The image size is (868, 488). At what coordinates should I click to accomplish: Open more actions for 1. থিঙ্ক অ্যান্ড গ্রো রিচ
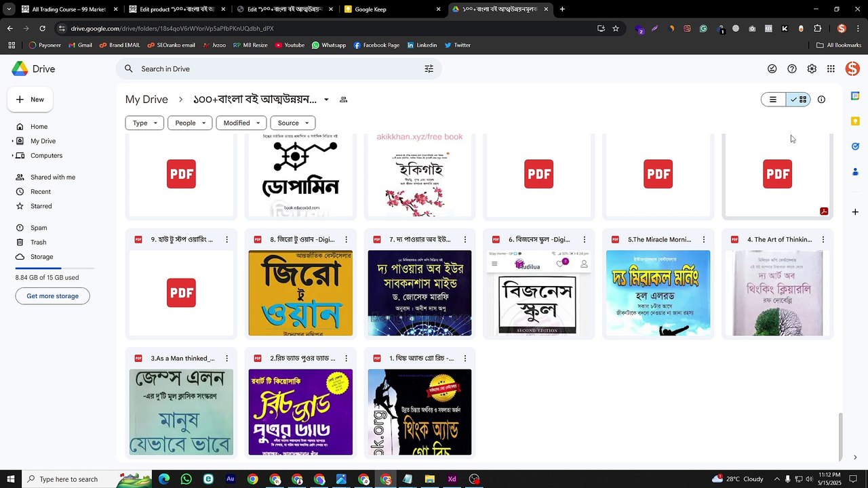point(465,359)
